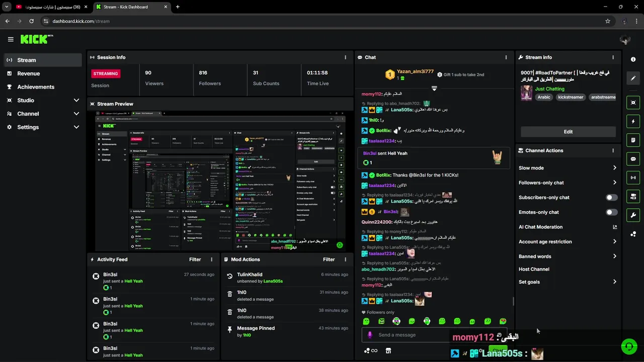Toggle the wrench stream info widget icon
The width and height of the screenshot is (644, 362).
click(x=633, y=215)
